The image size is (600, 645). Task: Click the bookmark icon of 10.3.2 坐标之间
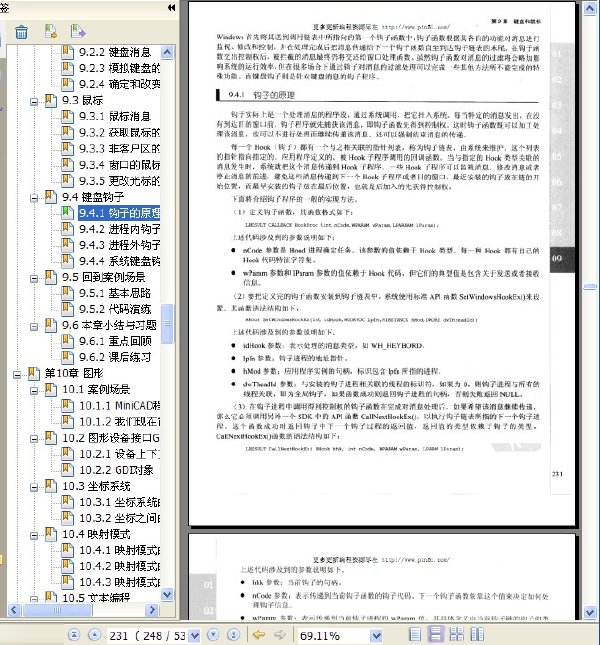pyautogui.click(x=67, y=518)
